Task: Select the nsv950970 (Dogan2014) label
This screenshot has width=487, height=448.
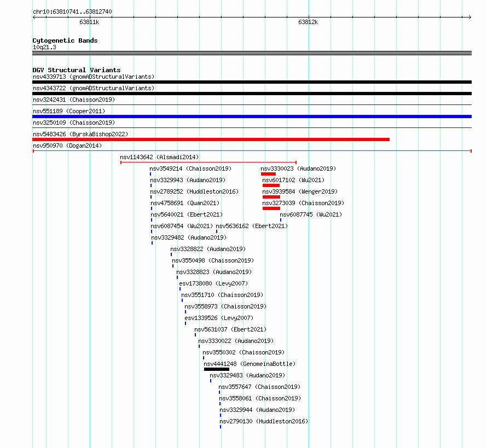Action: pyautogui.click(x=67, y=146)
